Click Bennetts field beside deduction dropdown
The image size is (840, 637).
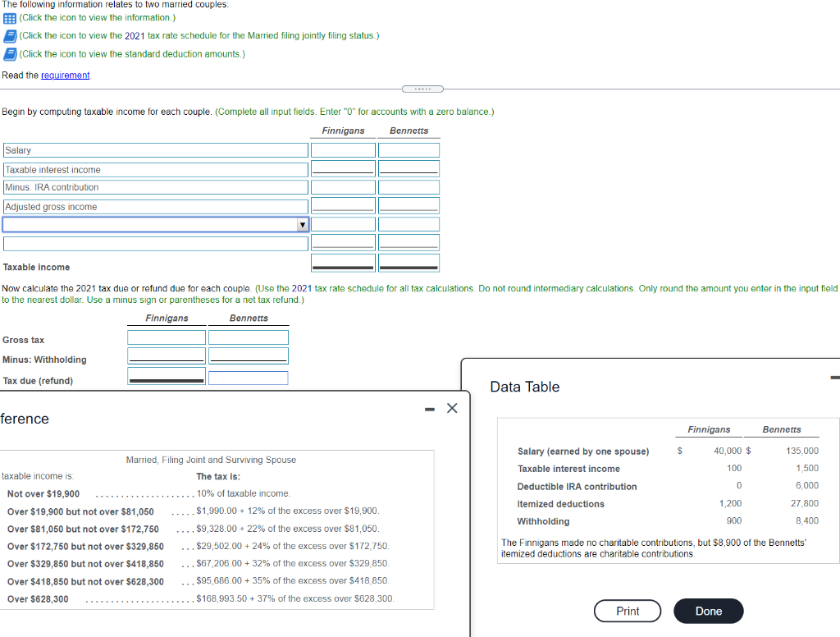(409, 224)
